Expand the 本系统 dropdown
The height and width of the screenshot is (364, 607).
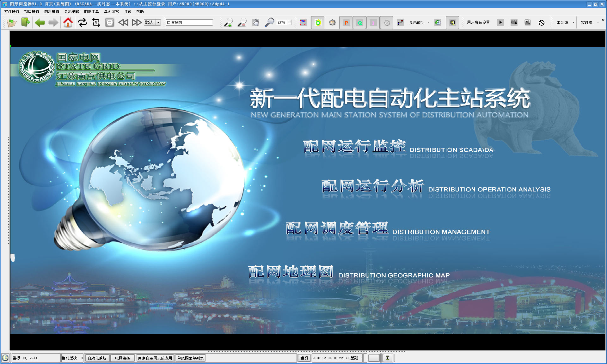tap(573, 22)
